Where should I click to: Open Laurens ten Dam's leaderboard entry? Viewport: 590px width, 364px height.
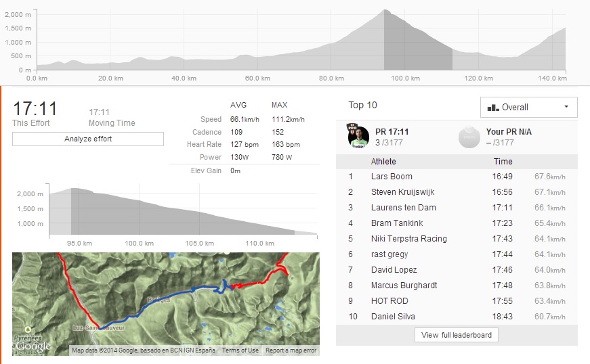tap(404, 208)
